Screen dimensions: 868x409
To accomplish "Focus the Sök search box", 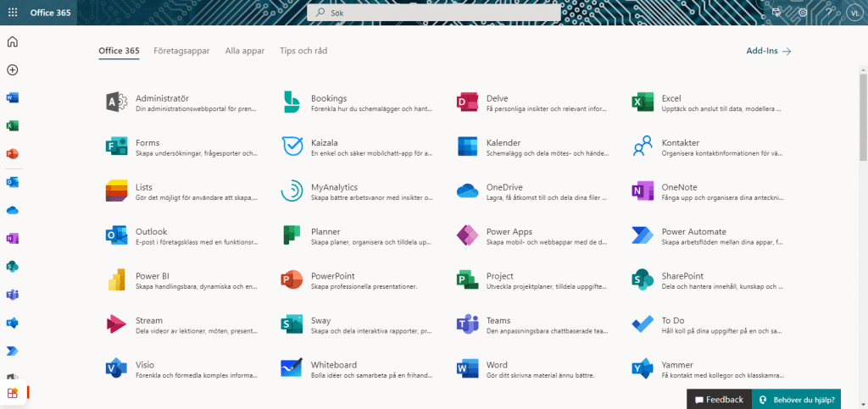I will pos(433,13).
